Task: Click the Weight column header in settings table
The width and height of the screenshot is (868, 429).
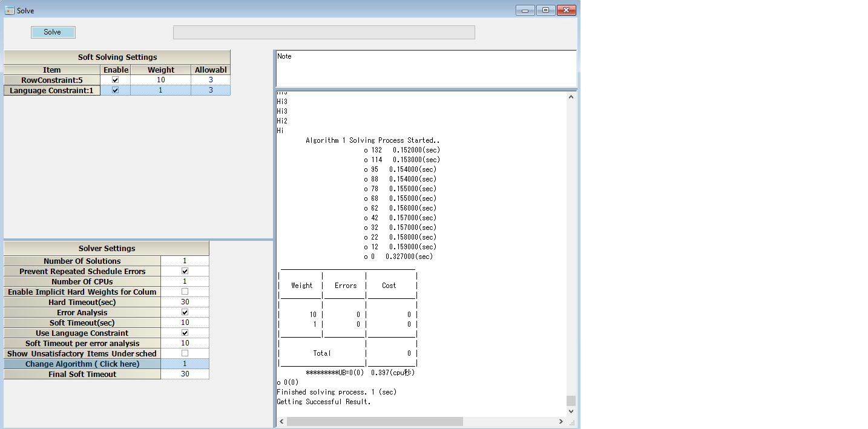Action: click(x=161, y=70)
